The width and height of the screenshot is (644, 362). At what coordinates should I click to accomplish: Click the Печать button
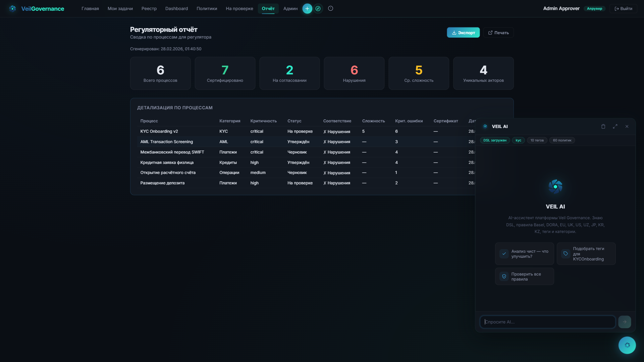click(x=498, y=33)
